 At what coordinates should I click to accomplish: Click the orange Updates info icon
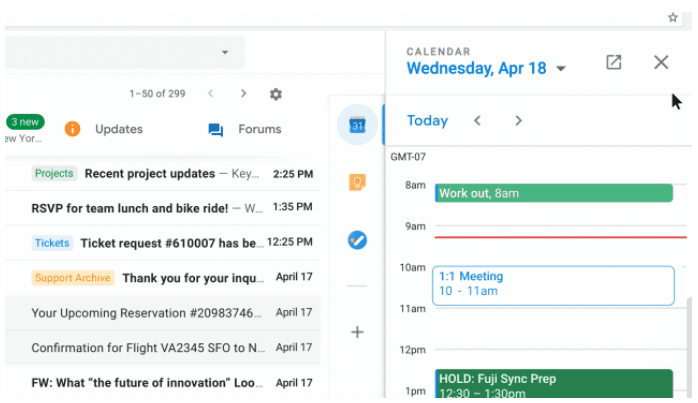pyautogui.click(x=72, y=129)
